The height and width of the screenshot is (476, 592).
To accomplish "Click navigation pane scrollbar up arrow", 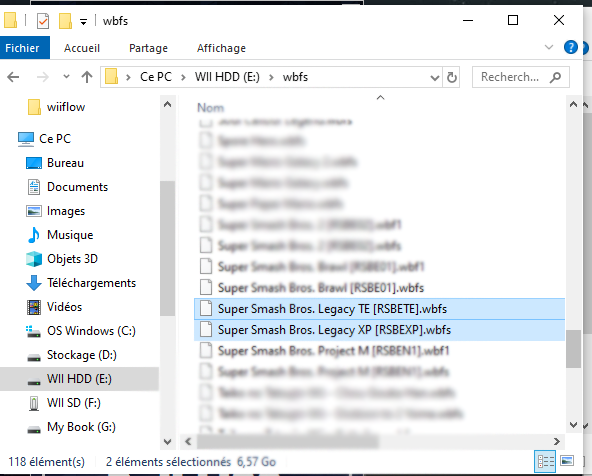I will point(167,104).
